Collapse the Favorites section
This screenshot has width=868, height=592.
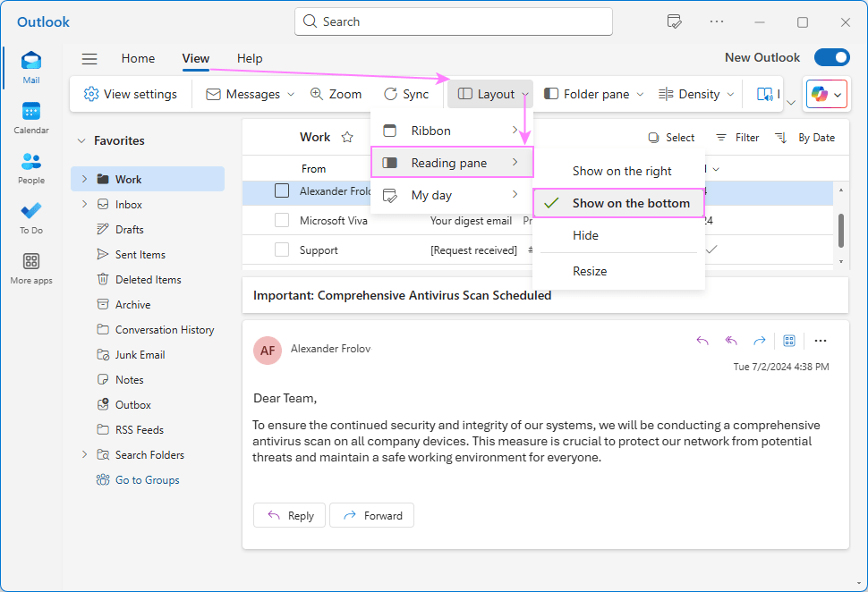click(81, 140)
